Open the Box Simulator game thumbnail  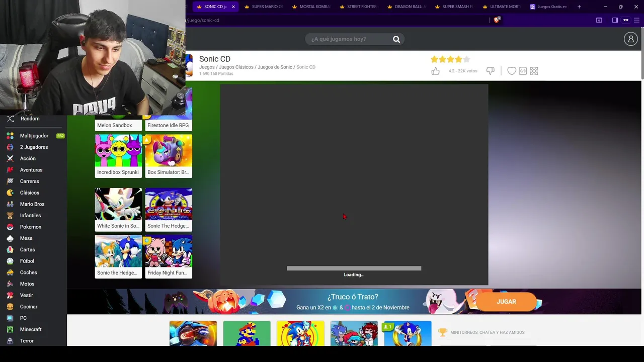169,150
